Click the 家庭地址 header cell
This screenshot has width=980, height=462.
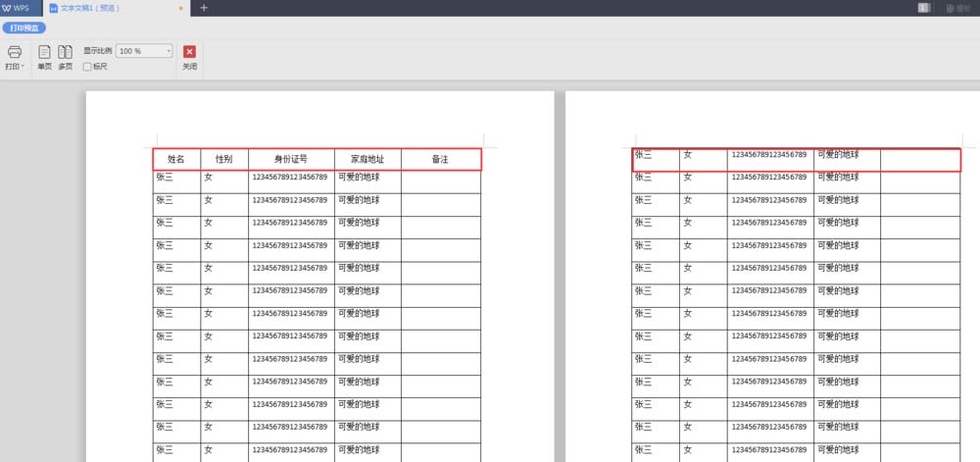point(367,159)
